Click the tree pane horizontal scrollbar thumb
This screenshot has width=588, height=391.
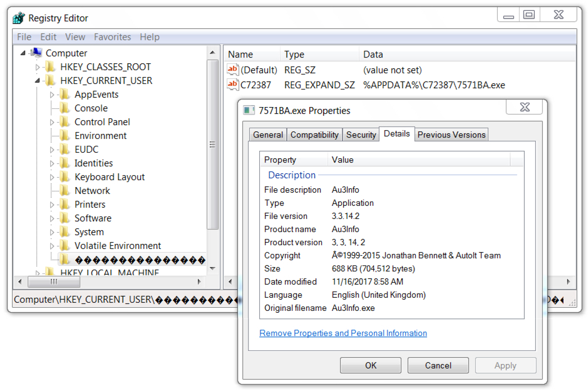click(54, 282)
